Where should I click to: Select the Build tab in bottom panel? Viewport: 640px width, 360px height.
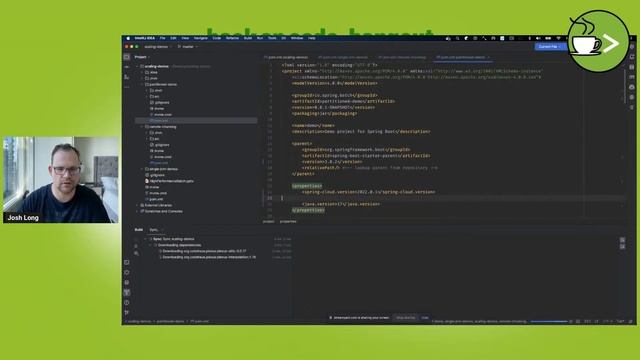[139, 230]
